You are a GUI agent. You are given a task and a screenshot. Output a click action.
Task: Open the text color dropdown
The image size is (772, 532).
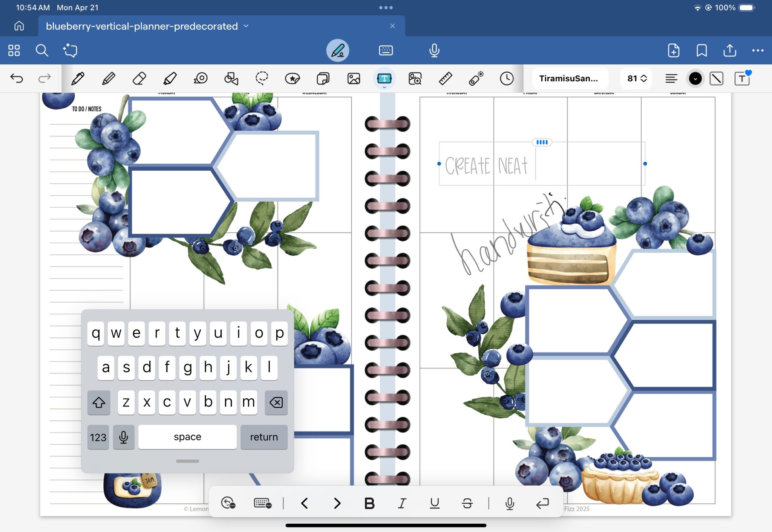695,78
